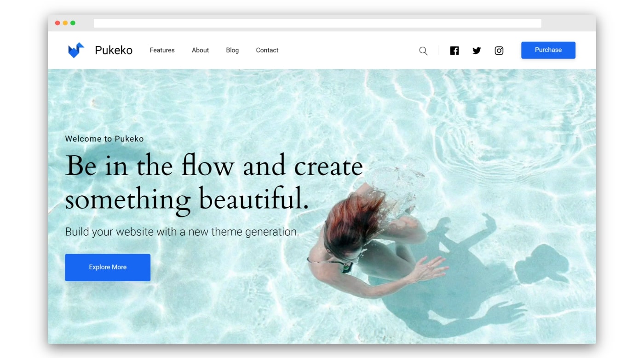Open the Features menu item

pyautogui.click(x=162, y=50)
